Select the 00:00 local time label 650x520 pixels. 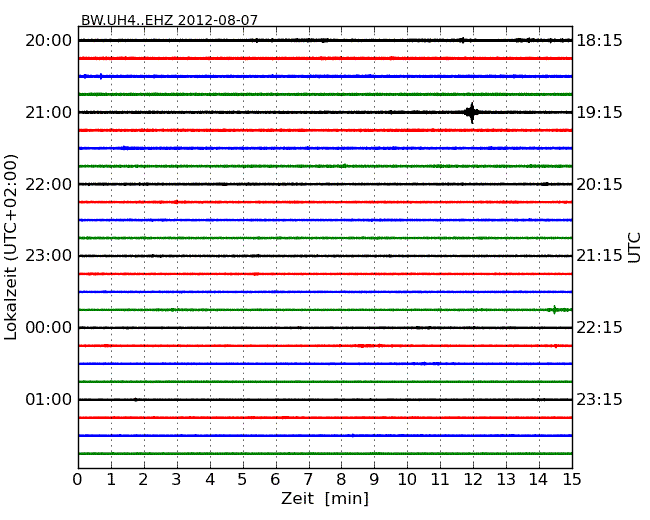[48, 328]
